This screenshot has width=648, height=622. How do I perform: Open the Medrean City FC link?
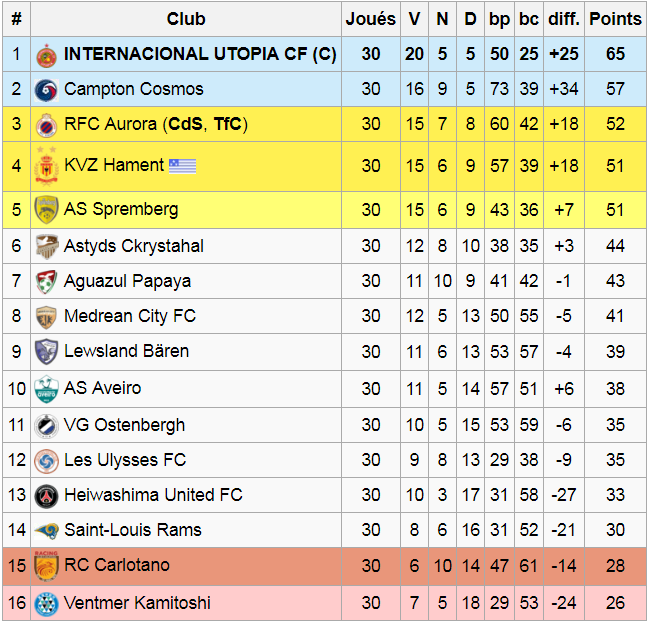click(130, 317)
